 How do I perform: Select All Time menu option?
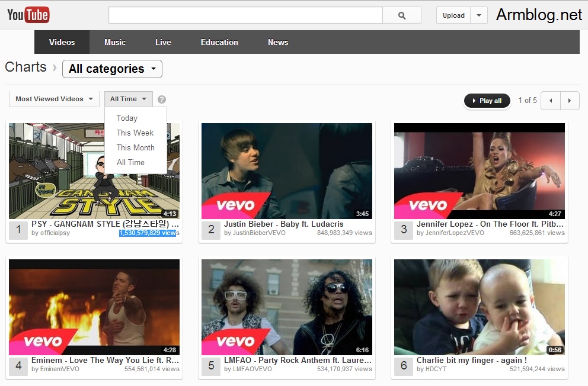tap(130, 162)
